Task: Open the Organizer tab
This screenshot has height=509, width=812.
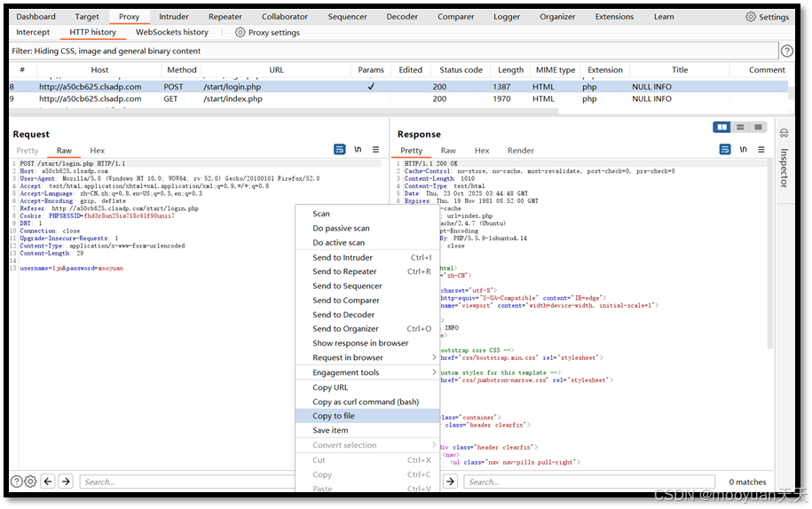Action: click(557, 17)
